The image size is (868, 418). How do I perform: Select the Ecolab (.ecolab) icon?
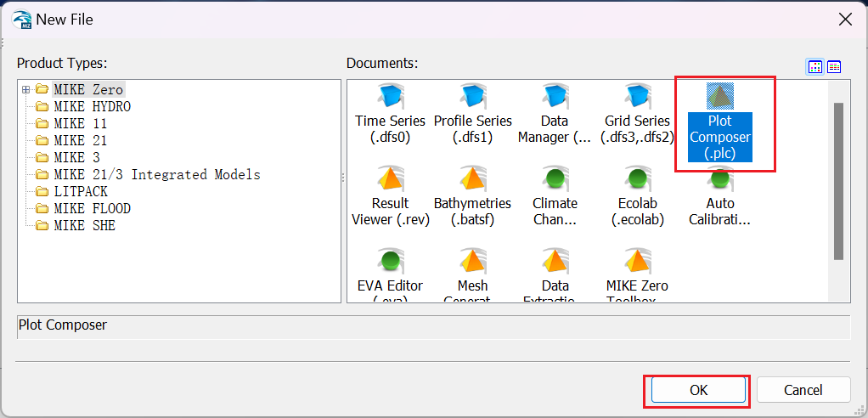[x=637, y=179]
